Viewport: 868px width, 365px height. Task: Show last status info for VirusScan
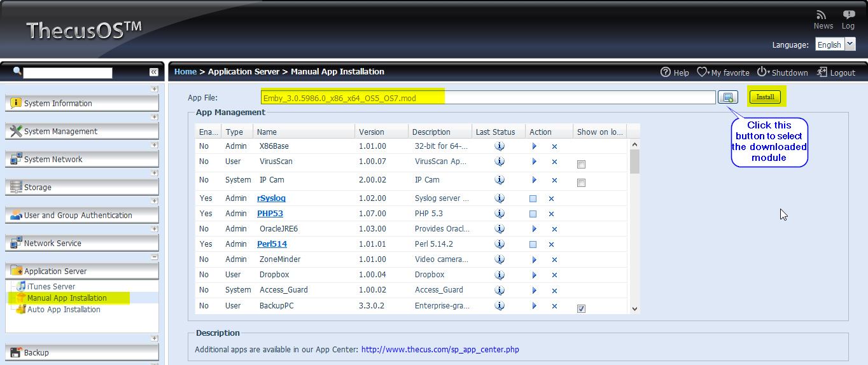coord(500,162)
